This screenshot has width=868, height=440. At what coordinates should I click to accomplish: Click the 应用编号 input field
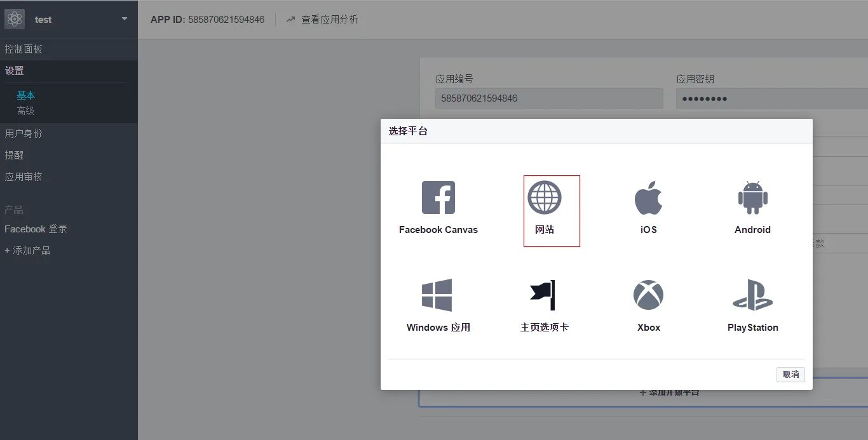coord(549,98)
